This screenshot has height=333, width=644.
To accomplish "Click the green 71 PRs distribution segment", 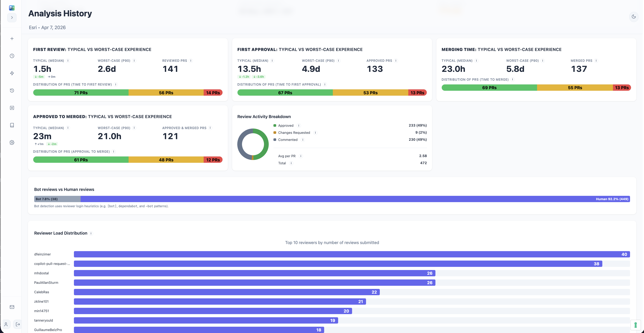I will pyautogui.click(x=81, y=93).
